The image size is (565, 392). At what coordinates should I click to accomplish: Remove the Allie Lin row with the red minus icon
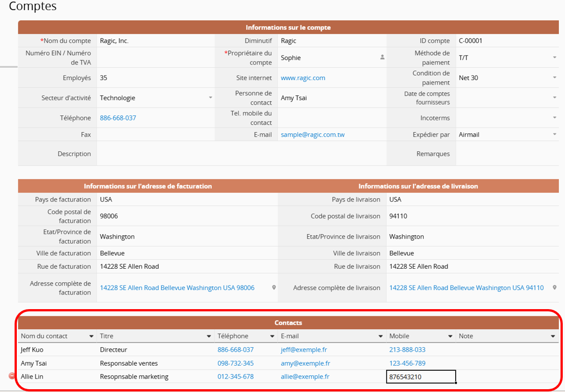point(12,376)
